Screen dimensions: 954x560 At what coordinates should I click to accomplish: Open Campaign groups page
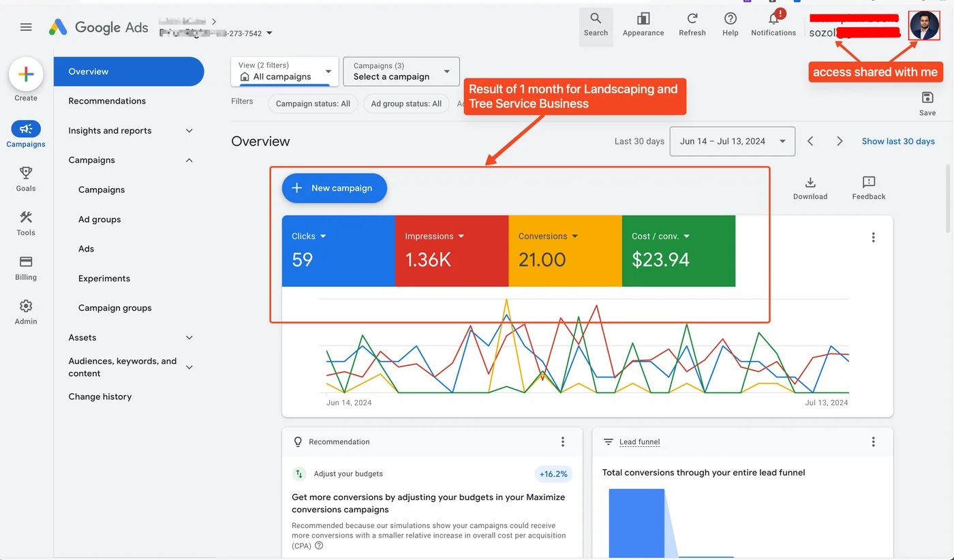(x=115, y=308)
